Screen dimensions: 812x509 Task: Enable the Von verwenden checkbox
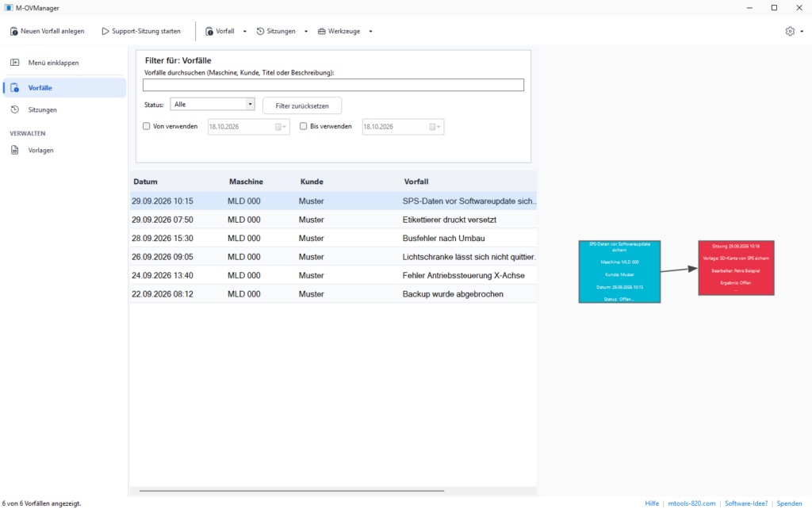147,126
